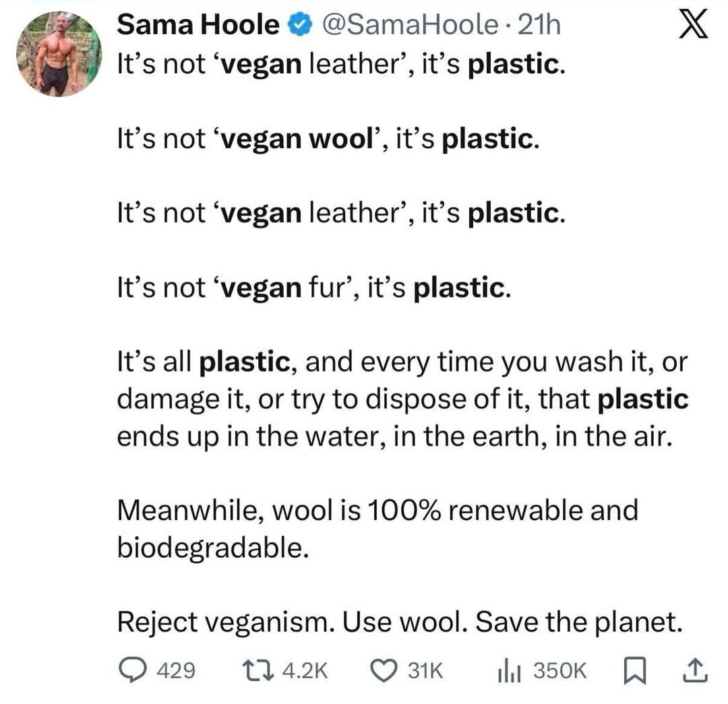The height and width of the screenshot is (704, 728).
Task: Click the reply speech bubble icon
Action: [x=133, y=670]
